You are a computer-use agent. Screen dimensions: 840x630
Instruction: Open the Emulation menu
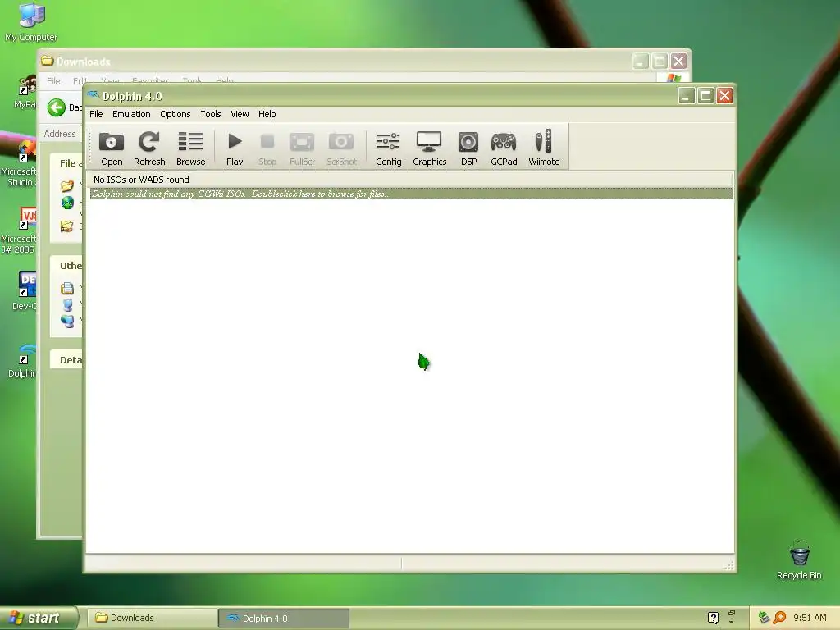tap(131, 114)
